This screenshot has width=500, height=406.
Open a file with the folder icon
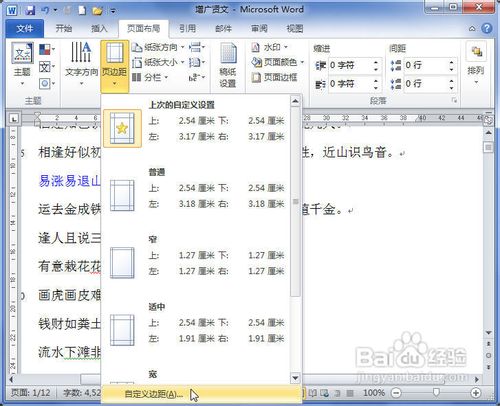tap(97, 11)
